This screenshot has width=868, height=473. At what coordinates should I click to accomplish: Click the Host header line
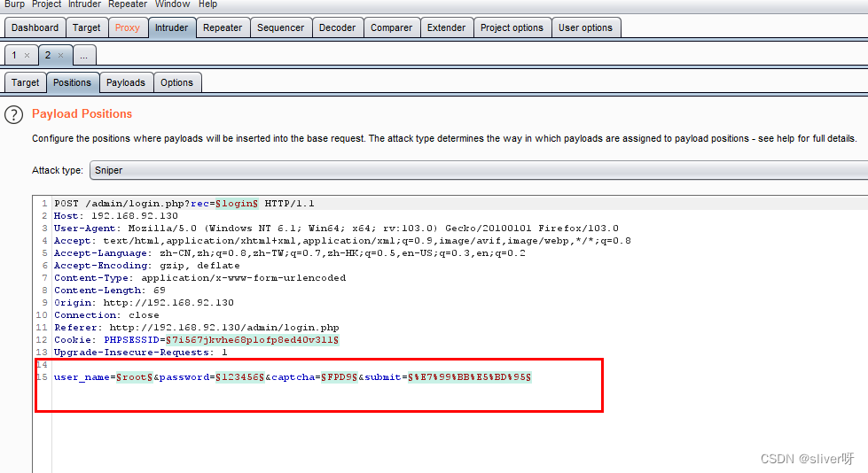tap(115, 216)
